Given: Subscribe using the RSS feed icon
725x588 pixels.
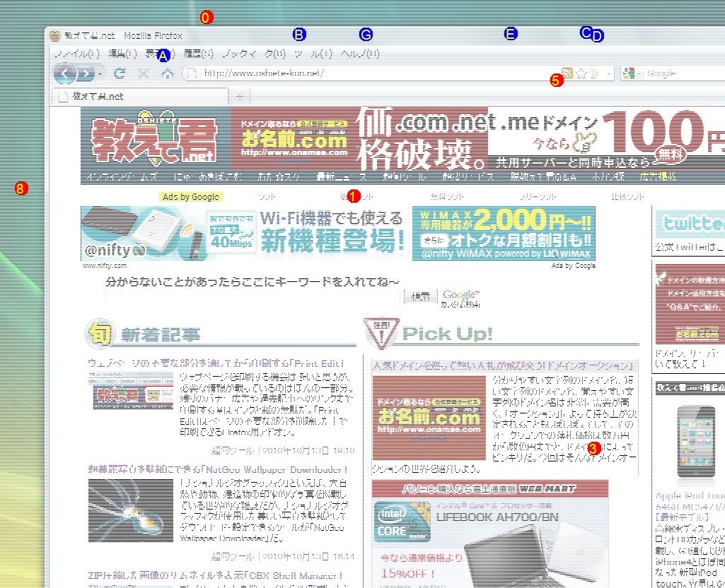Looking at the screenshot, I should point(567,73).
